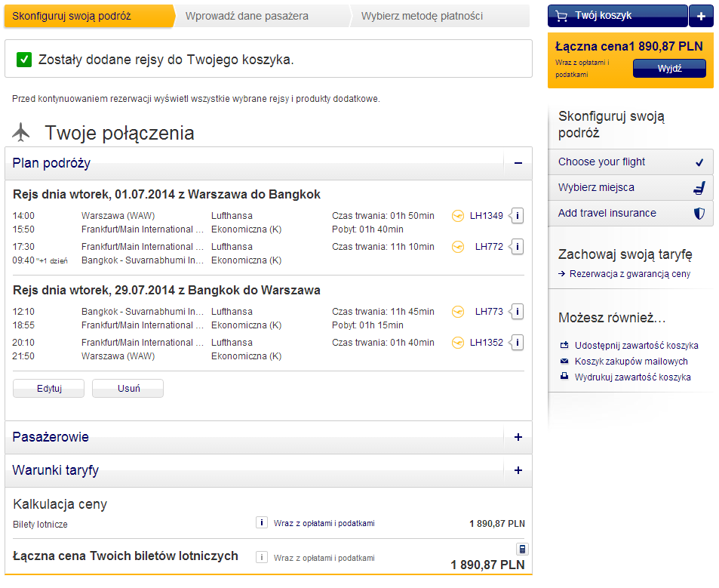Click the calculator icon near total price

coord(522,549)
